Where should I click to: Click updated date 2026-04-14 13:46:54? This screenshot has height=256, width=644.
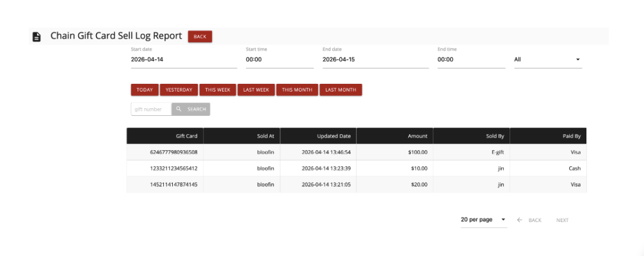pyautogui.click(x=326, y=152)
